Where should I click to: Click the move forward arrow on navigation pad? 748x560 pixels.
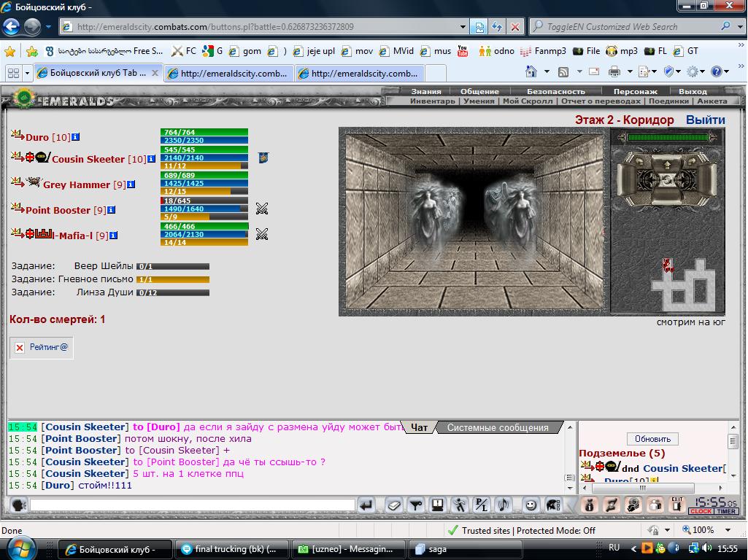pyautogui.click(x=668, y=164)
